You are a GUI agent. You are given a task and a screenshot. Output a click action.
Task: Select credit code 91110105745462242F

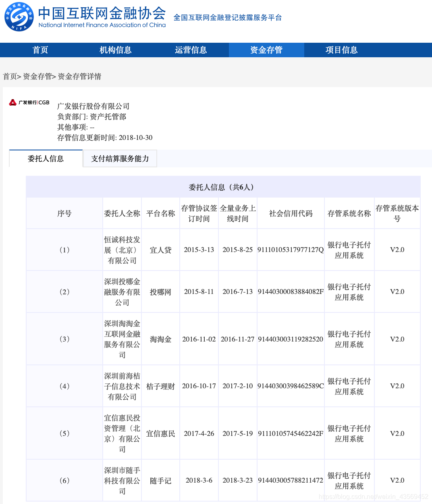[291, 433]
